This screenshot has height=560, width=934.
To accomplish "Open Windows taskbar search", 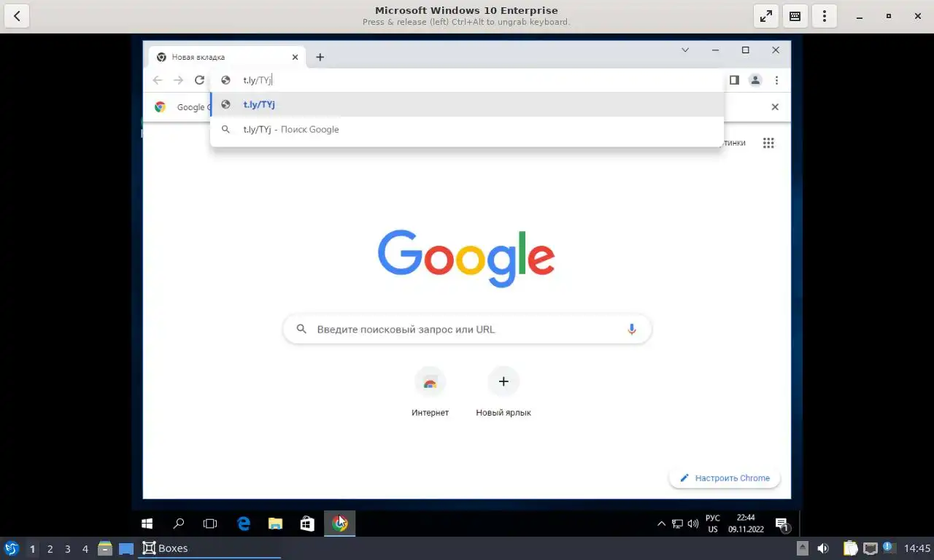I will tap(178, 524).
